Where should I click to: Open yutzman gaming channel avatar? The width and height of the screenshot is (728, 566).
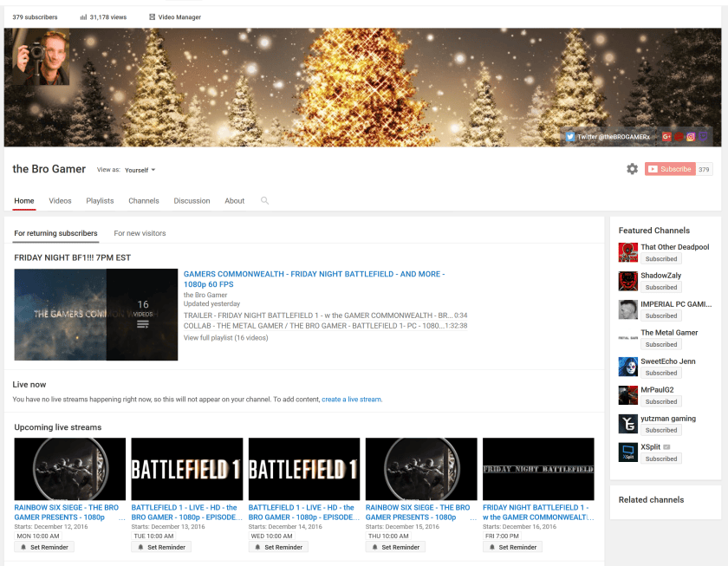click(628, 424)
